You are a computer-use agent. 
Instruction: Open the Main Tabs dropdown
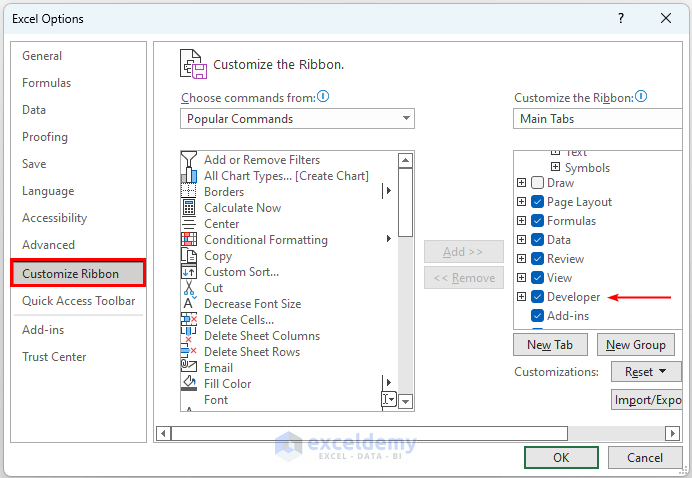(x=598, y=119)
